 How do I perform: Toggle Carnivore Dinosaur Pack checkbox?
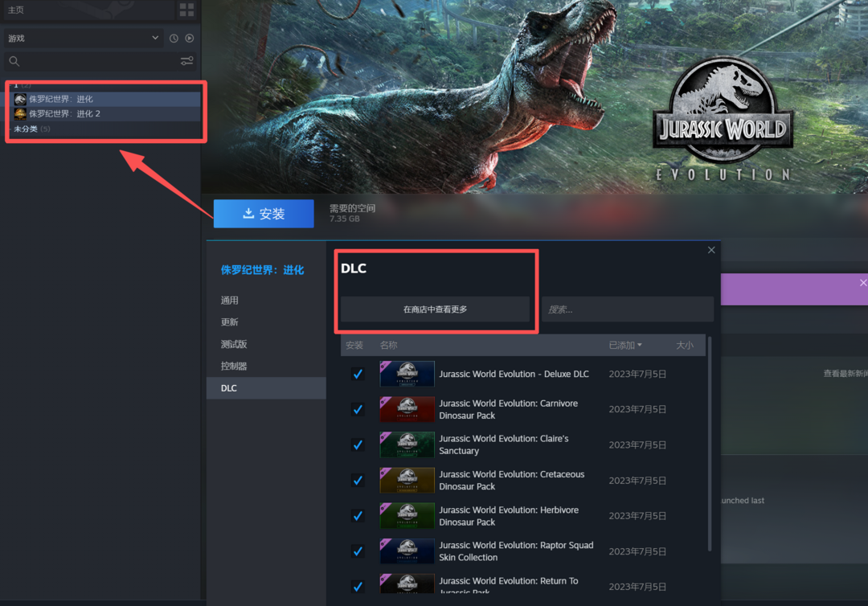[358, 409]
